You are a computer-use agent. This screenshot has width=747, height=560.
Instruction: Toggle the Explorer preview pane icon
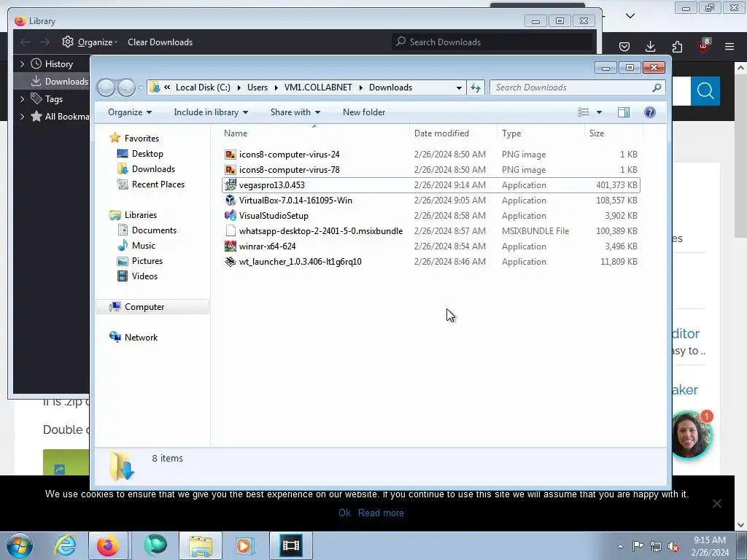624,112
